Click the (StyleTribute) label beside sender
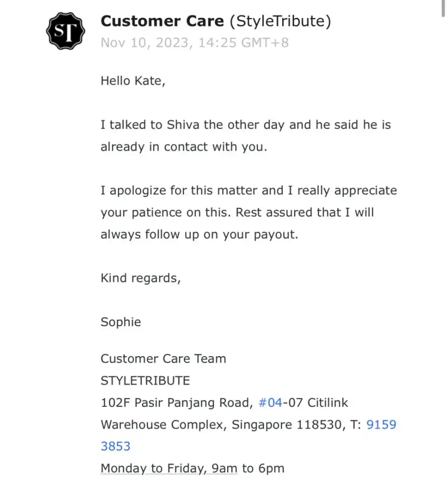This screenshot has height=492, width=448. (280, 21)
